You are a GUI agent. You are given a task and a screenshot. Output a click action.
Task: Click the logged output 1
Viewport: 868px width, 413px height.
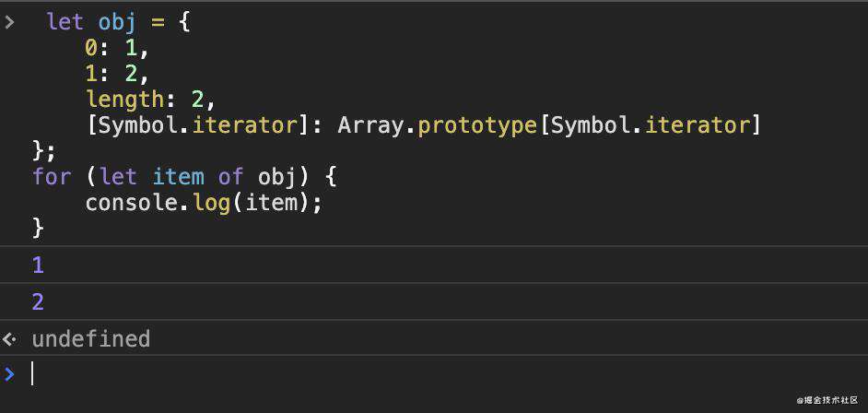[38, 266]
